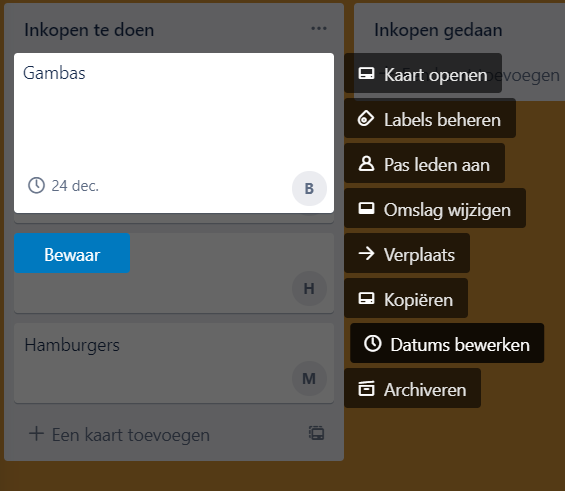Click the label tag icon in Labels beheren
The image size is (565, 491).
[366, 119]
